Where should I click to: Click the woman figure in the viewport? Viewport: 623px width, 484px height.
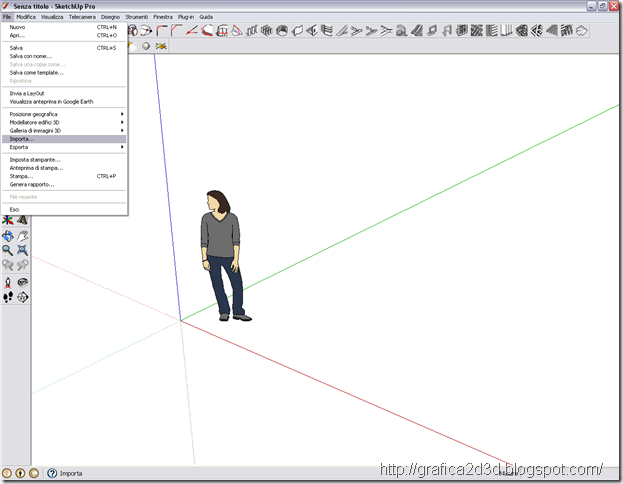click(x=223, y=255)
